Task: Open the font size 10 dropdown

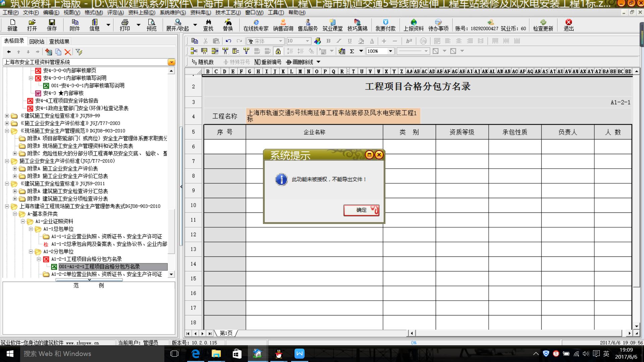Action: 307,41
